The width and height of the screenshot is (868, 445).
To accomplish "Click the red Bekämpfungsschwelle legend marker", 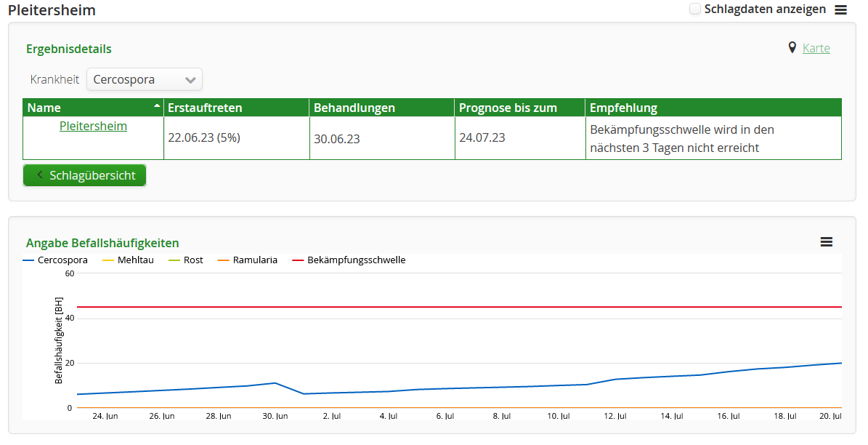I will coord(297,260).
